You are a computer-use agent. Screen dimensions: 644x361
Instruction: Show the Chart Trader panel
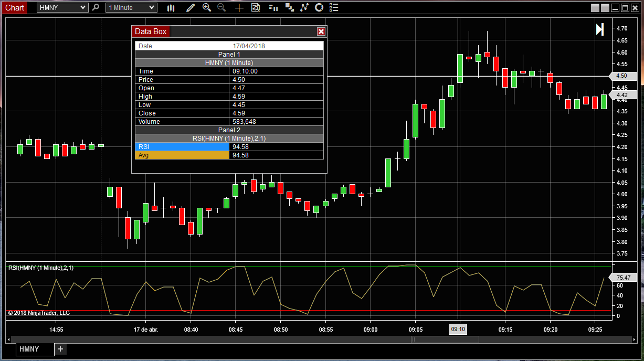[x=273, y=7]
